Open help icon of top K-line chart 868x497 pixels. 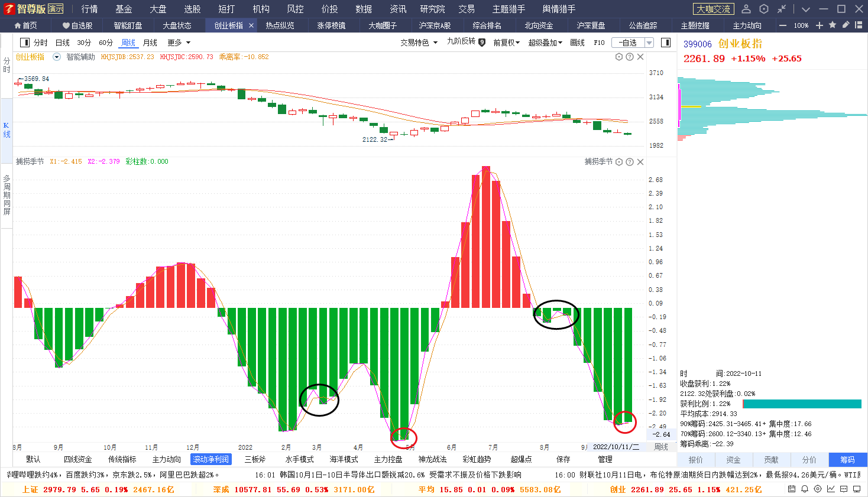tap(630, 57)
